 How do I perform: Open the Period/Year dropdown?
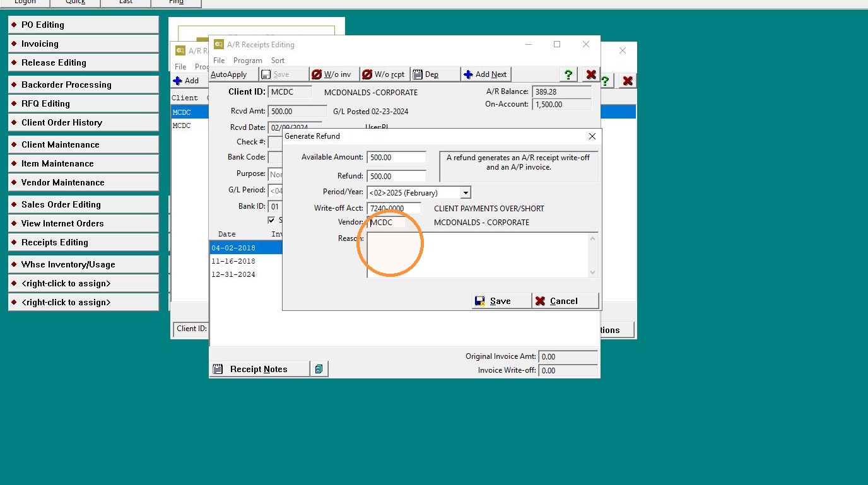466,192
